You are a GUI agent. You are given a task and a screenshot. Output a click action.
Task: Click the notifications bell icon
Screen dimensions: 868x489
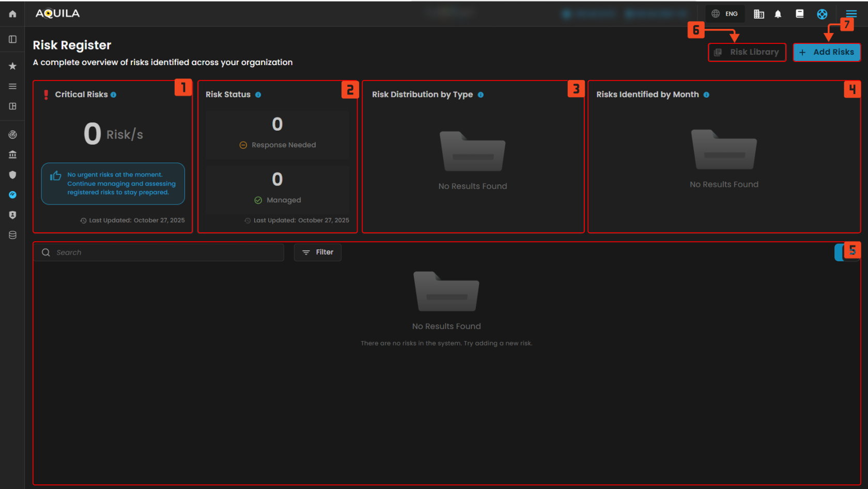tap(778, 14)
